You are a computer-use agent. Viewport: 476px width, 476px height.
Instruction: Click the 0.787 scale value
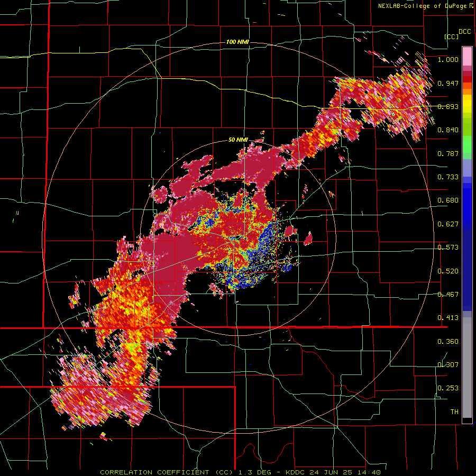click(448, 153)
